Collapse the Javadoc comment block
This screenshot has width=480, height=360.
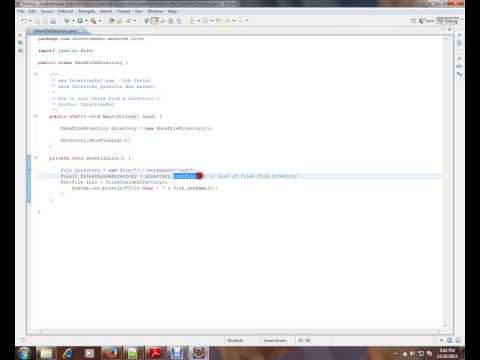point(36,74)
